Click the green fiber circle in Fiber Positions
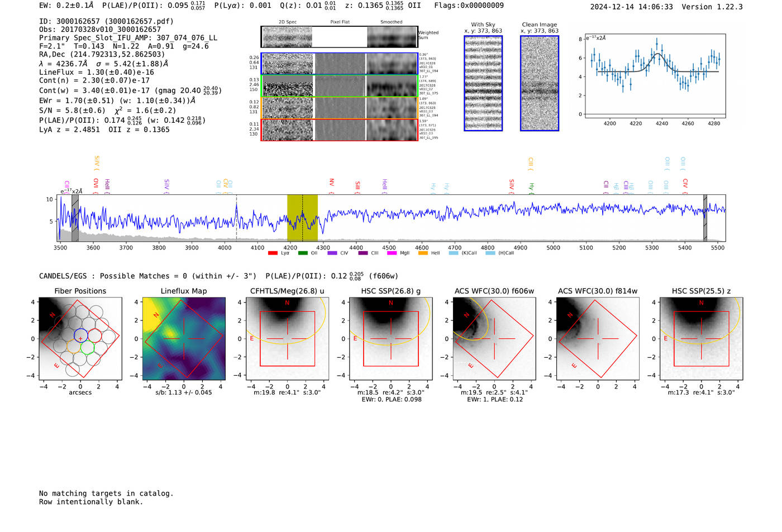Viewport: 782px width, 532px height. 87,348
